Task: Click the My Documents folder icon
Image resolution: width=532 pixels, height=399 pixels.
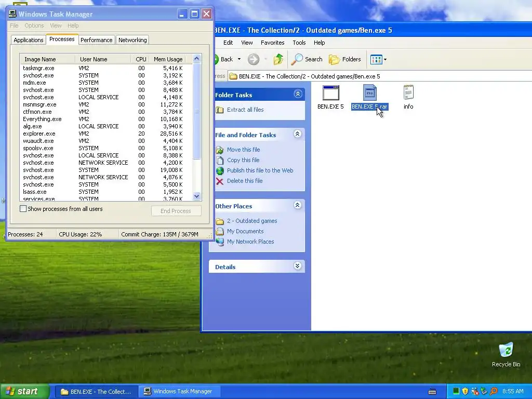Action: pyautogui.click(x=220, y=231)
